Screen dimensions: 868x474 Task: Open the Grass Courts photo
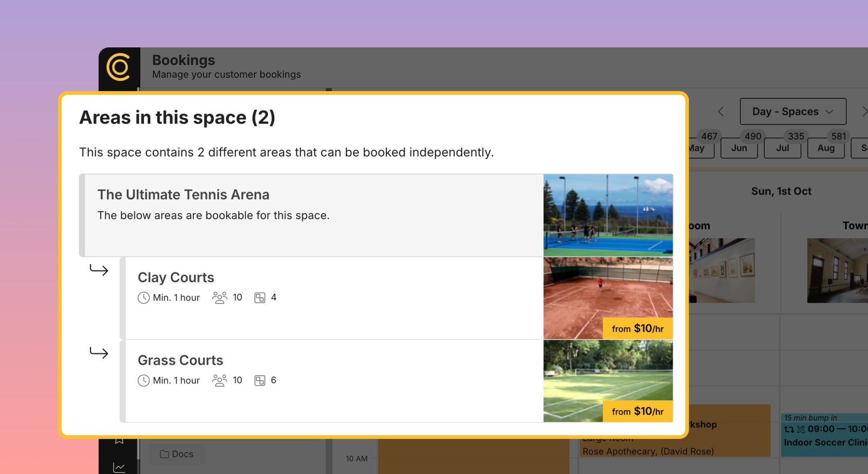click(x=608, y=381)
